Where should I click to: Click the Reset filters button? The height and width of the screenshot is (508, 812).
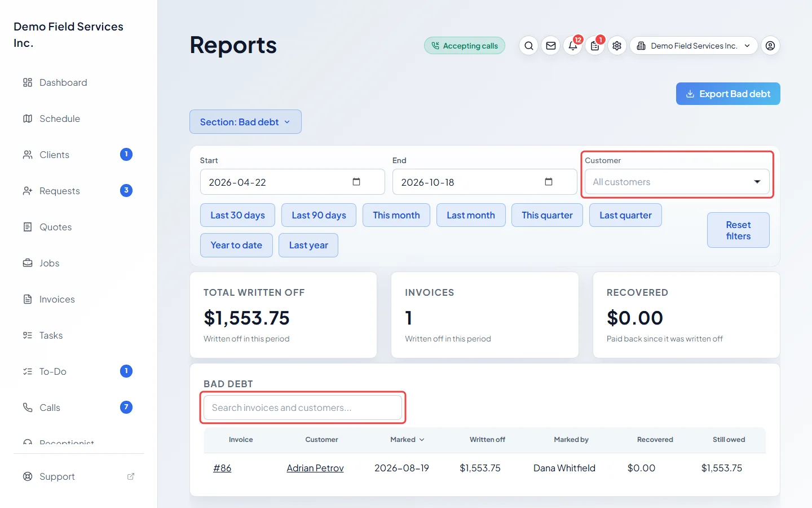click(738, 230)
